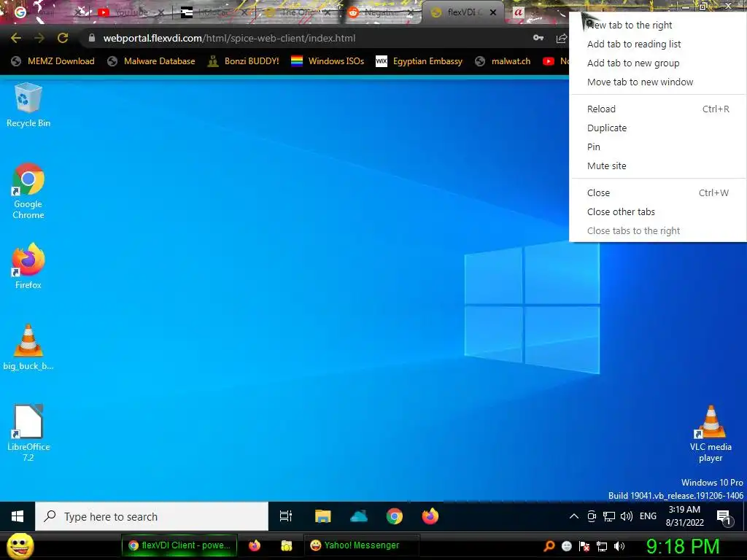Open the malwat.ch bookmark

(x=503, y=61)
